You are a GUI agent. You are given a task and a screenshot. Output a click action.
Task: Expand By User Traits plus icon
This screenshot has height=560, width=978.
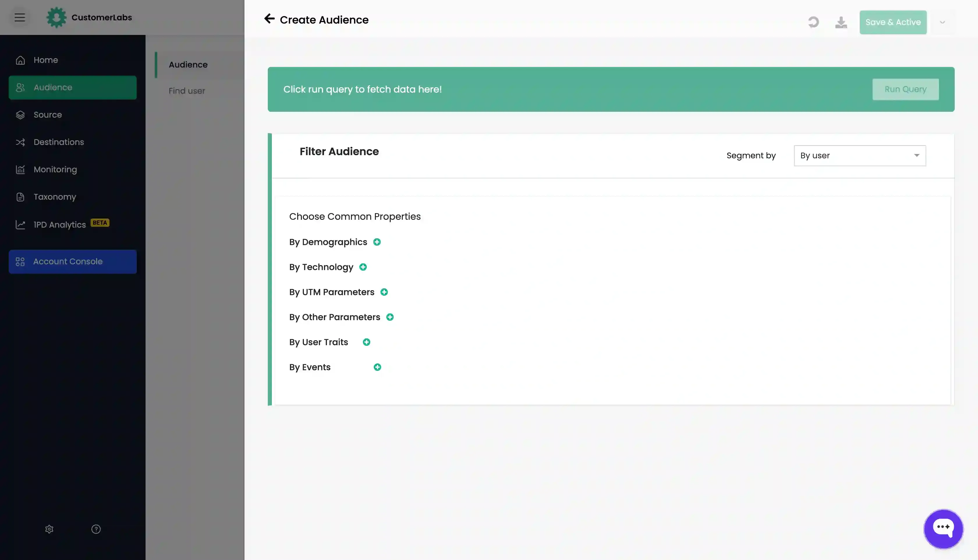pyautogui.click(x=366, y=342)
